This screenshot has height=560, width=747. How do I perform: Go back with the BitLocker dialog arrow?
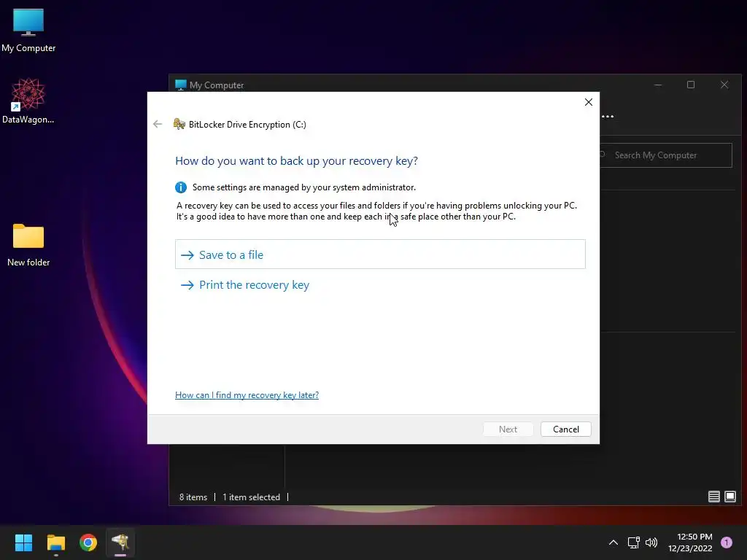pyautogui.click(x=158, y=124)
